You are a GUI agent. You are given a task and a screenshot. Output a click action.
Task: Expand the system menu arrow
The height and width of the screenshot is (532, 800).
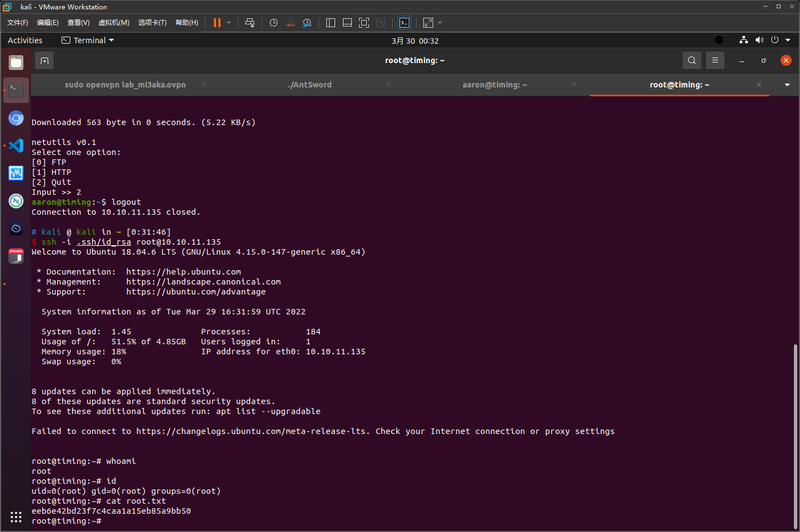788,40
